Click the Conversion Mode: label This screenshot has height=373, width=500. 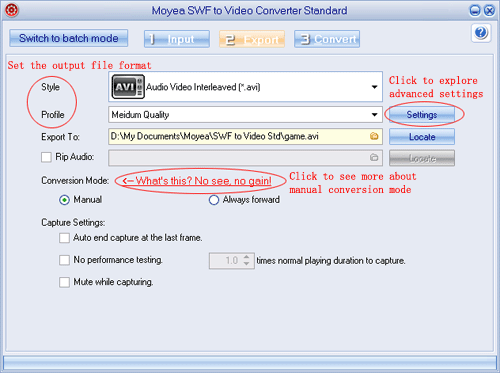coord(75,181)
